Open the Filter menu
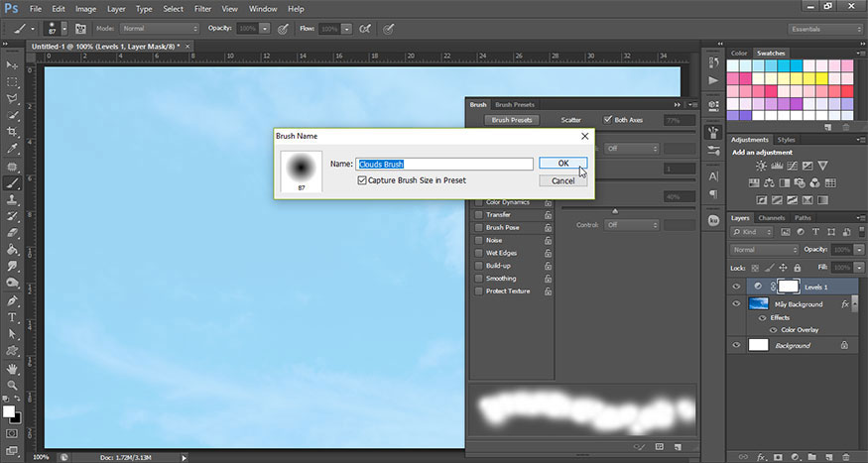 click(x=203, y=8)
